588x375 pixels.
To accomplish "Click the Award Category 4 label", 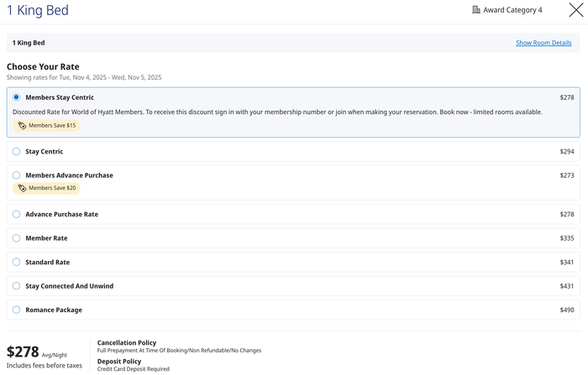I will [x=512, y=10].
